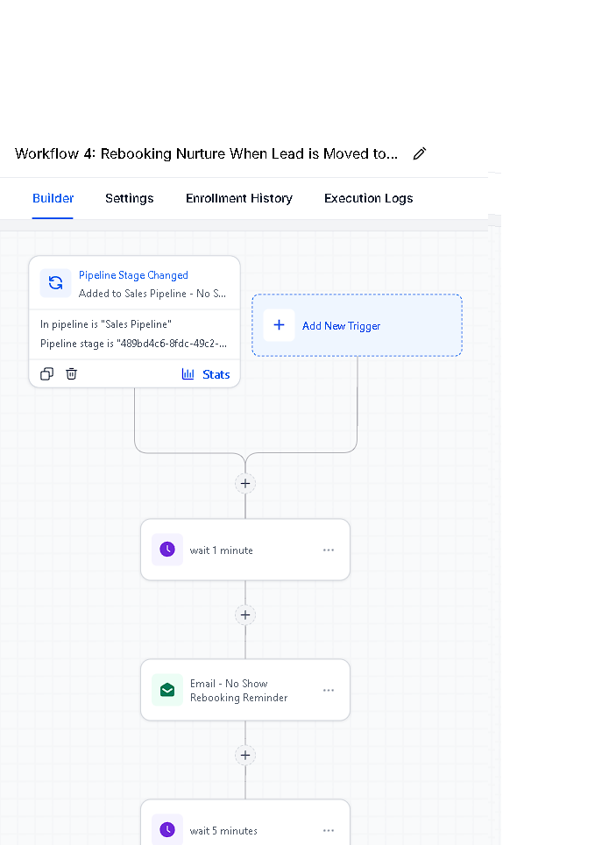The width and height of the screenshot is (616, 845).
Task: View the Execution Logs tab
Action: click(369, 198)
